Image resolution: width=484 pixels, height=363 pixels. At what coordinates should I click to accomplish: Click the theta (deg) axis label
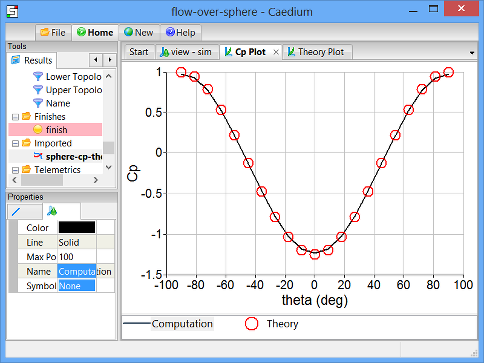315,300
